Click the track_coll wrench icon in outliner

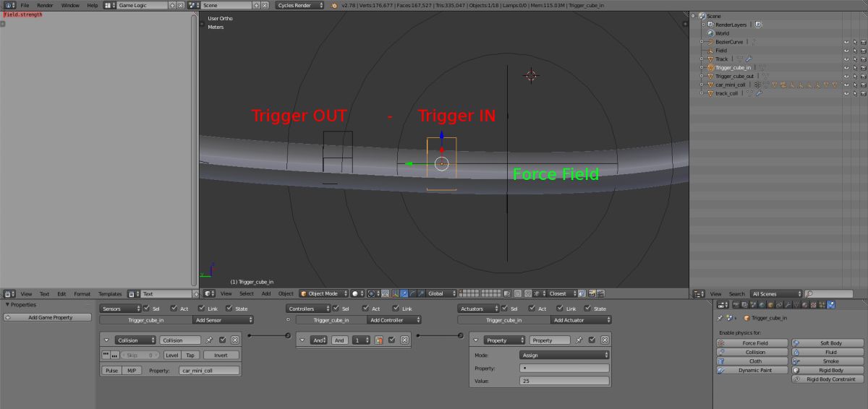[759, 93]
